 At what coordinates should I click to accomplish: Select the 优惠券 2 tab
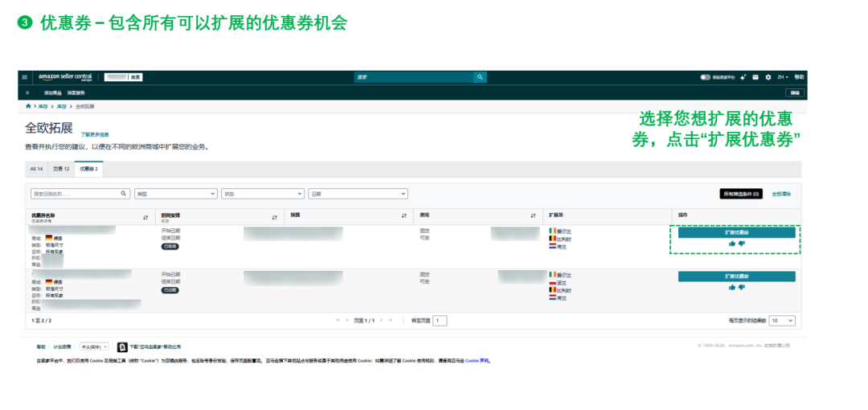coord(88,169)
